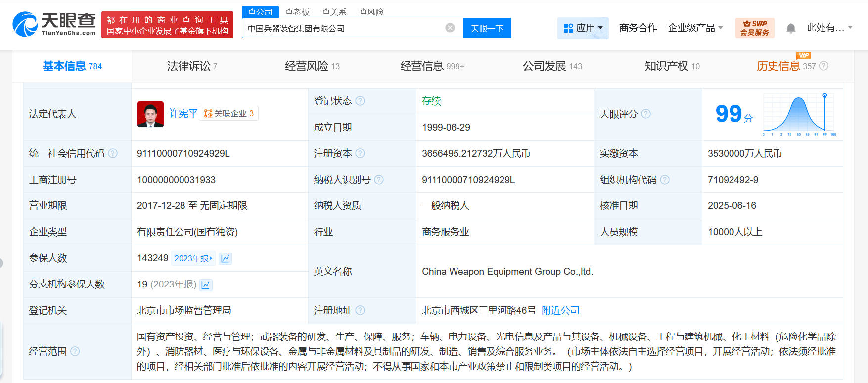Viewport: 868px width, 383px height.
Task: Switch to the 经营风险 tab
Action: (x=312, y=66)
